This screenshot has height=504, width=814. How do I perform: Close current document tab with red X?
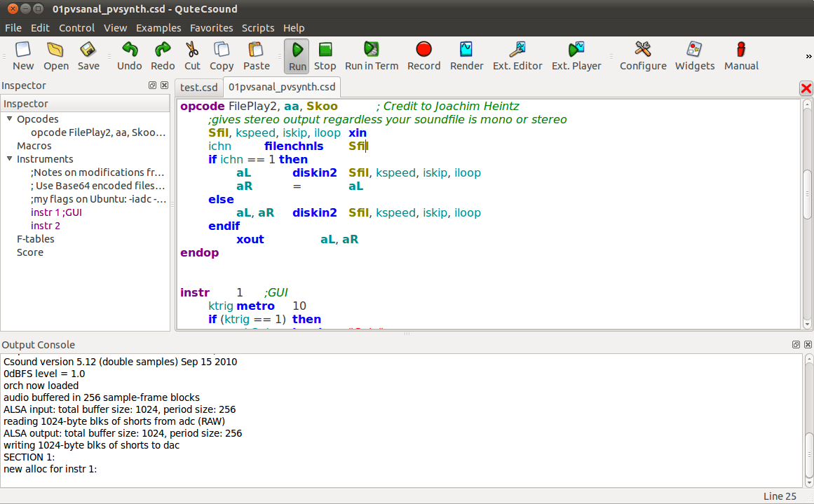pyautogui.click(x=806, y=88)
